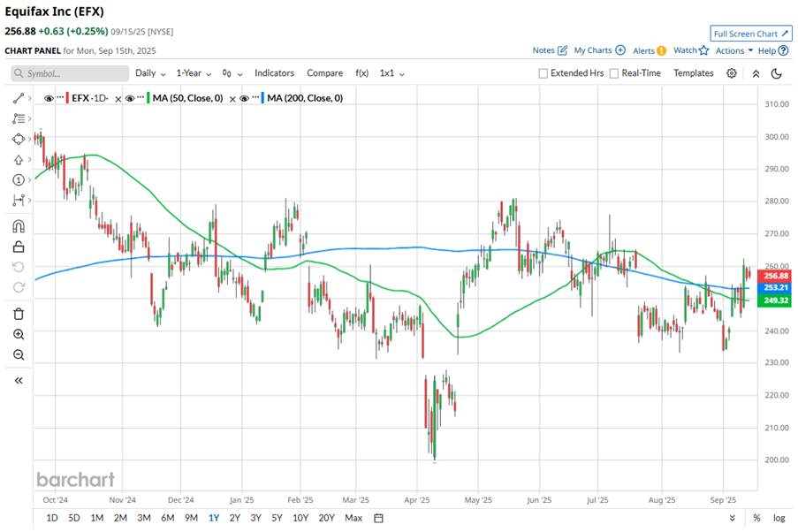Screen dimensions: 798x532
Task: Open the 1-Year period dropdown
Action: coord(194,73)
